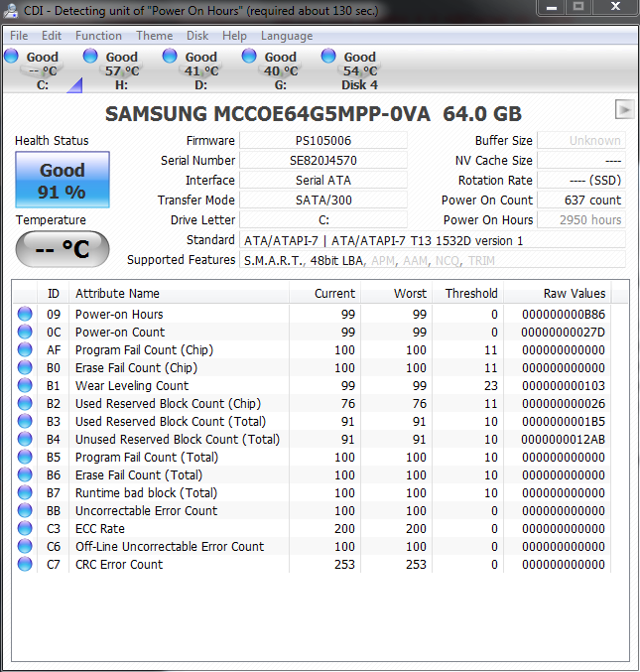
Task: Click the SAMSUNG MCCOE64G5MPP-0VA model title
Action: [x=314, y=114]
